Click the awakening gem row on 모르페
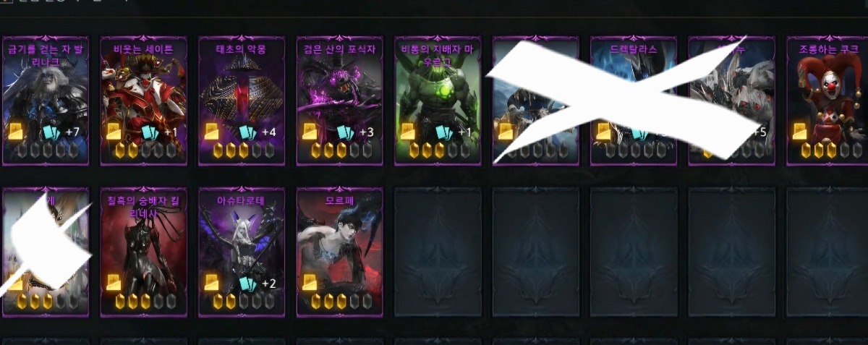The width and height of the screenshot is (868, 345). [339, 301]
